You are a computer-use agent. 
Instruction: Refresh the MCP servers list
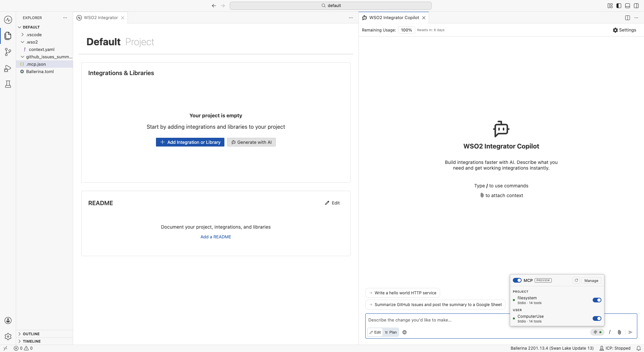pos(576,280)
